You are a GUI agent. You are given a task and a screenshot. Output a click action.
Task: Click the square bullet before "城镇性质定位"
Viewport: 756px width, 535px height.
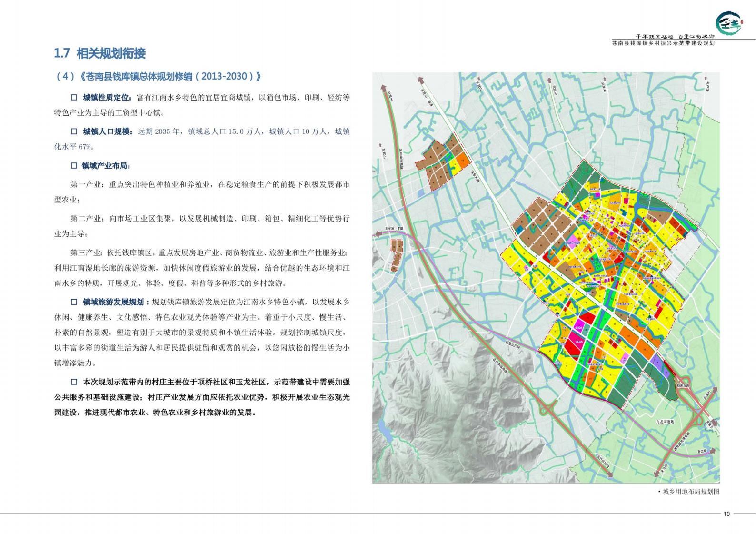[74, 98]
